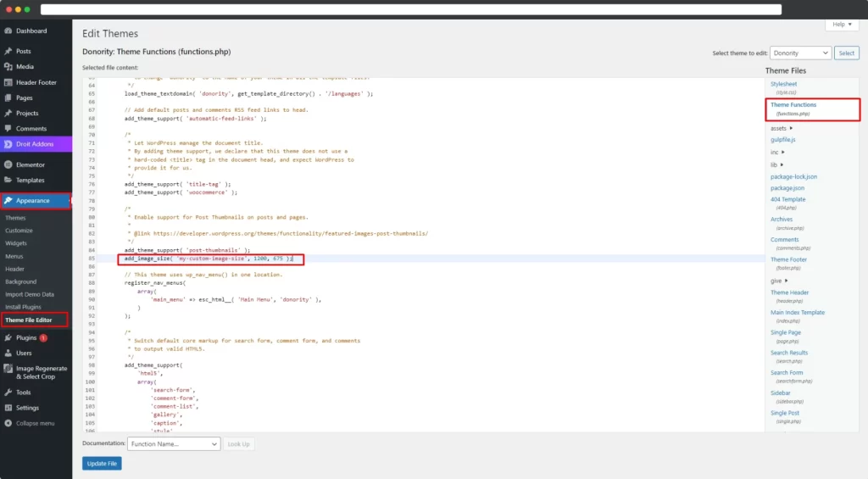Click the Tools wrench icon
This screenshot has width=868, height=479.
click(8, 392)
